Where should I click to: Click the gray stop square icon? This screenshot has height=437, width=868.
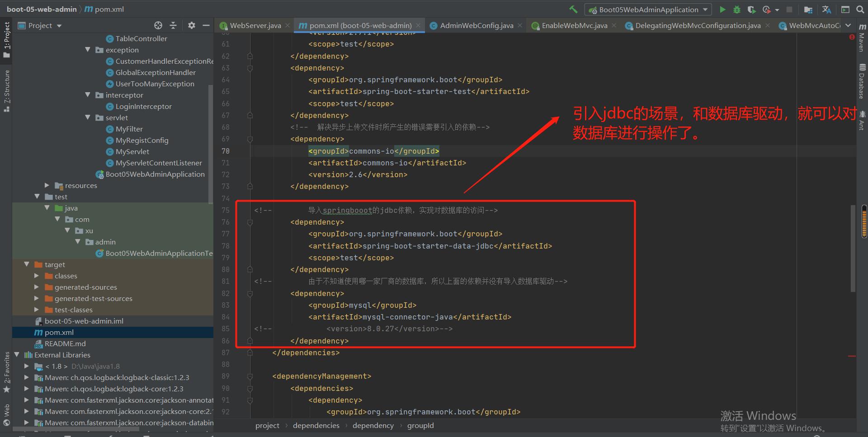789,9
